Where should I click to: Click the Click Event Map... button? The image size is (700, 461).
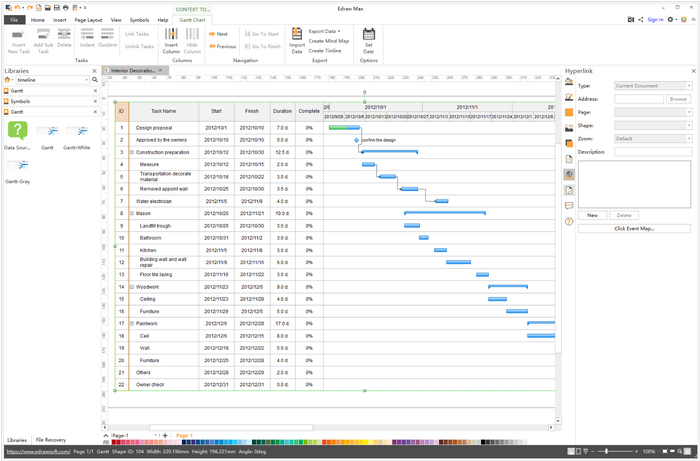coord(634,228)
